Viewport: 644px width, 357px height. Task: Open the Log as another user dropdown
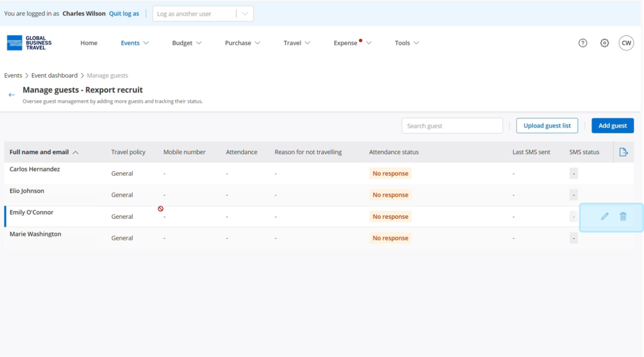point(203,14)
